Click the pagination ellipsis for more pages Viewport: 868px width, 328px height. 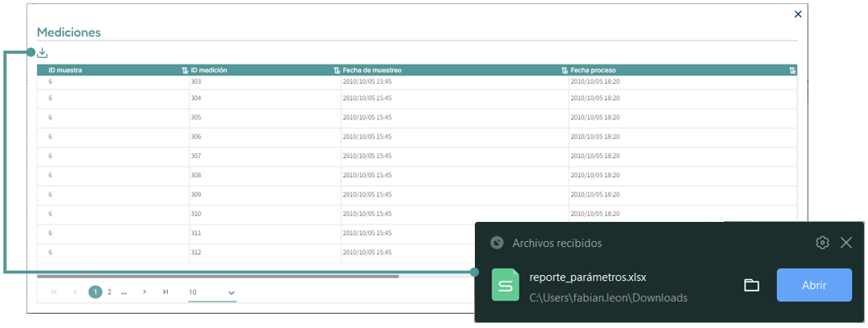124,292
